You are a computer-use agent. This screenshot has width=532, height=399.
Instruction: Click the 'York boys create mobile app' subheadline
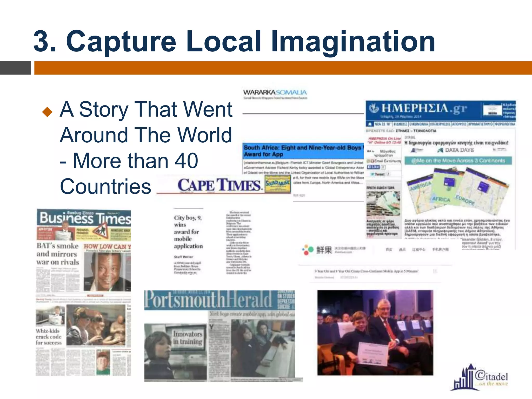coord(252,314)
